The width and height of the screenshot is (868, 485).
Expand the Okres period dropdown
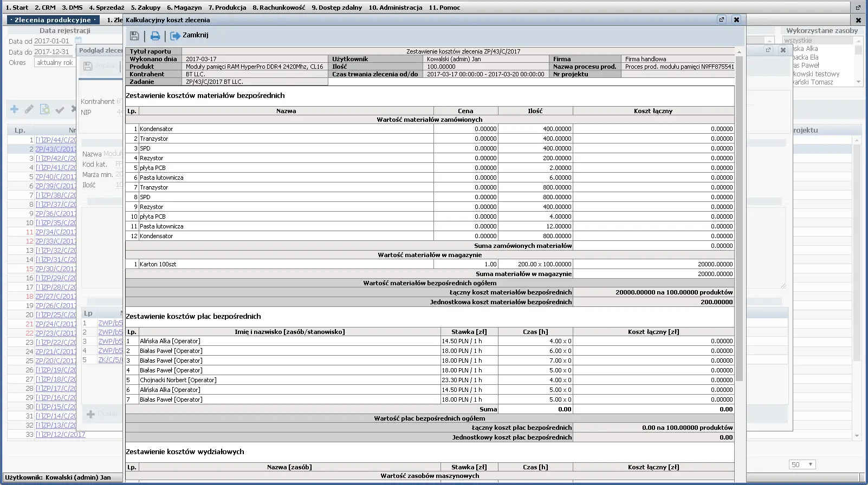pos(54,63)
